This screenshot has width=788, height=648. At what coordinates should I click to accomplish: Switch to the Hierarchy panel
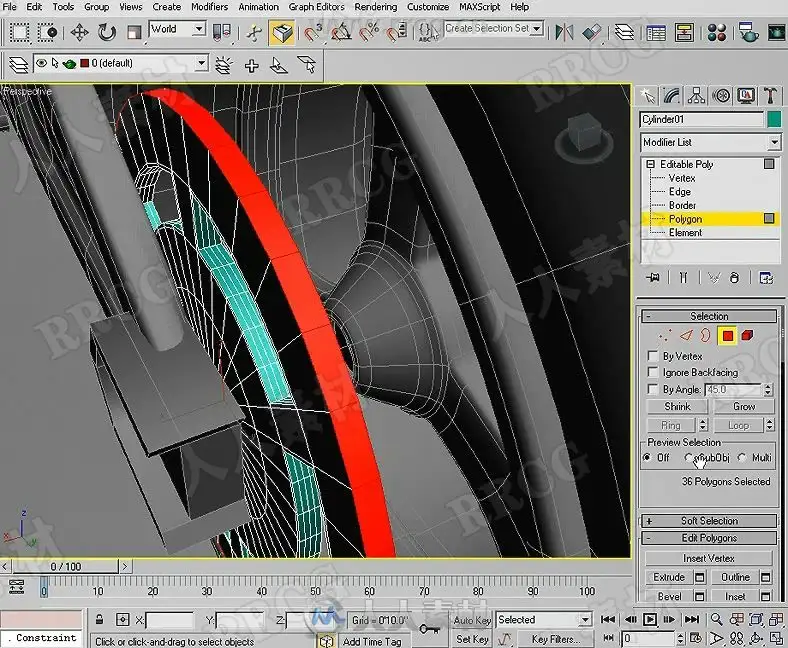pos(696,96)
